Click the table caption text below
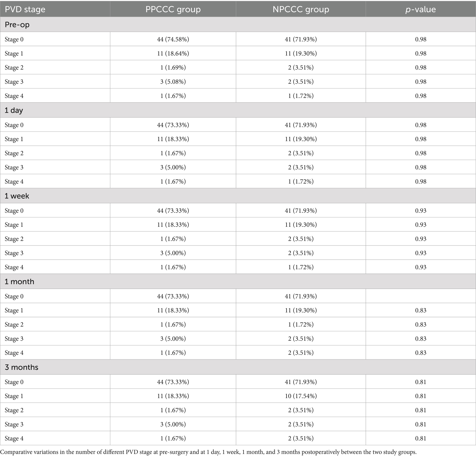The height and width of the screenshot is (457, 476). pyautogui.click(x=208, y=452)
